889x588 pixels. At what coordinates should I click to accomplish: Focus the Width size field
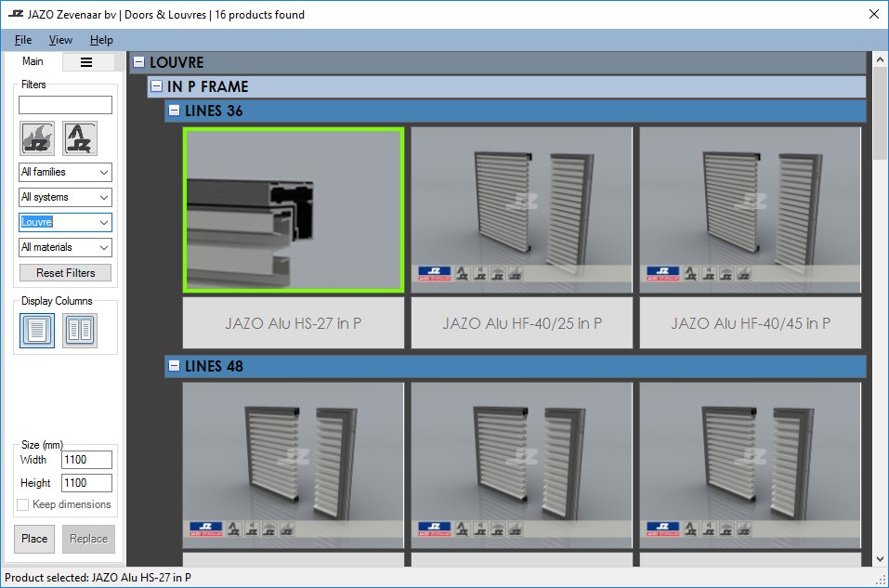[86, 460]
